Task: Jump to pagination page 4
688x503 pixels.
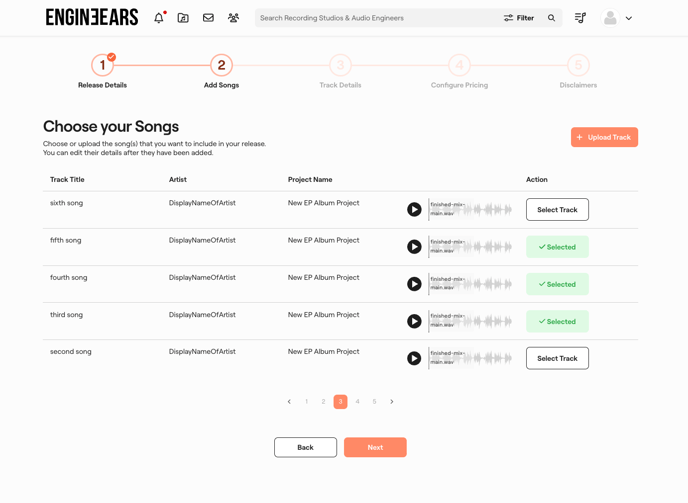Action: 357,402
